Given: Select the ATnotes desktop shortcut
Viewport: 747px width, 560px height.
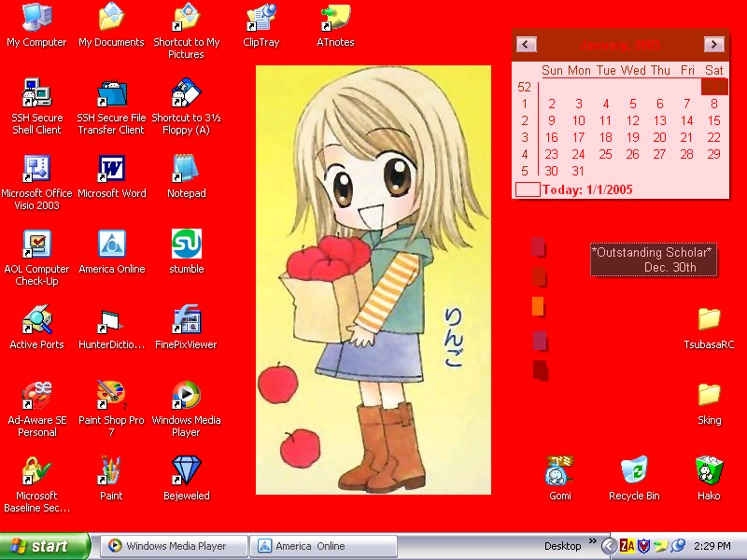Looking at the screenshot, I should 336,18.
